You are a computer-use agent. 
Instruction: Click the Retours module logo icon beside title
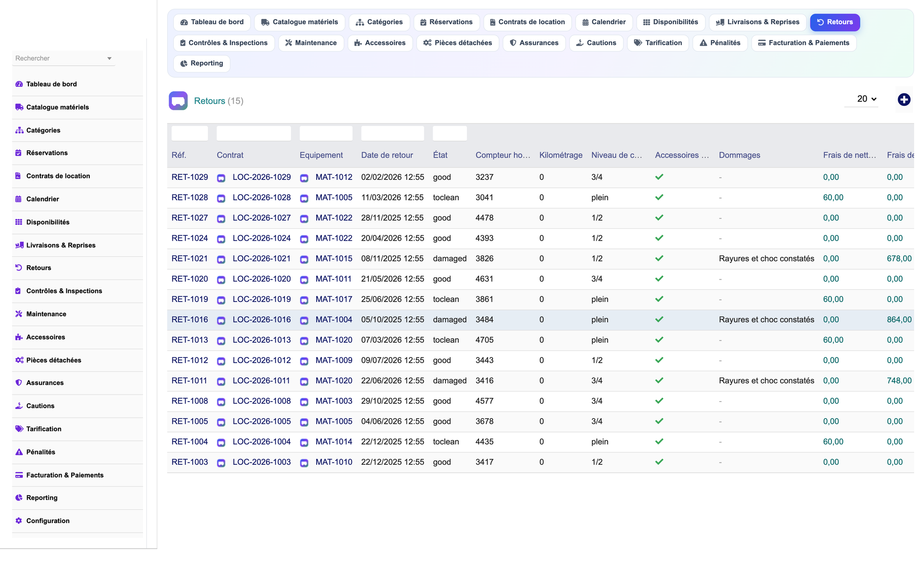click(x=178, y=101)
